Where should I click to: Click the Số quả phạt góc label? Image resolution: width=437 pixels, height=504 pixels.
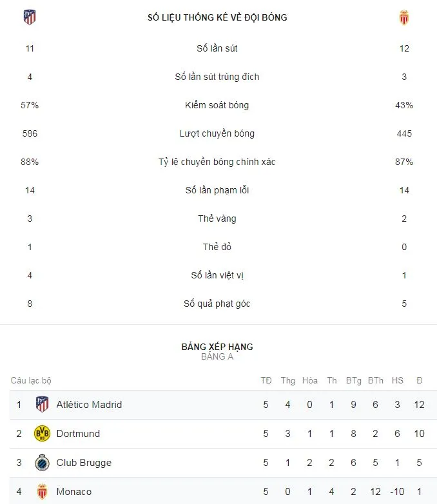217,304
